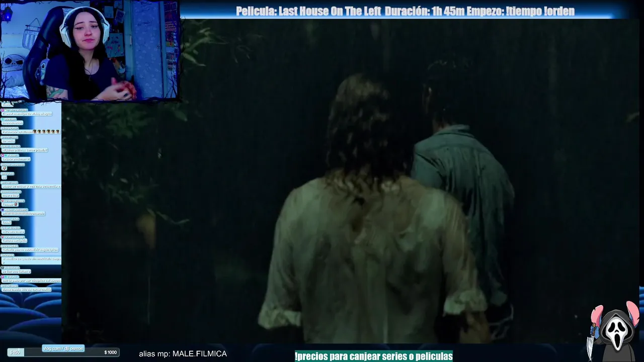Click the '$ 1000' goal amount

pyautogui.click(x=110, y=352)
